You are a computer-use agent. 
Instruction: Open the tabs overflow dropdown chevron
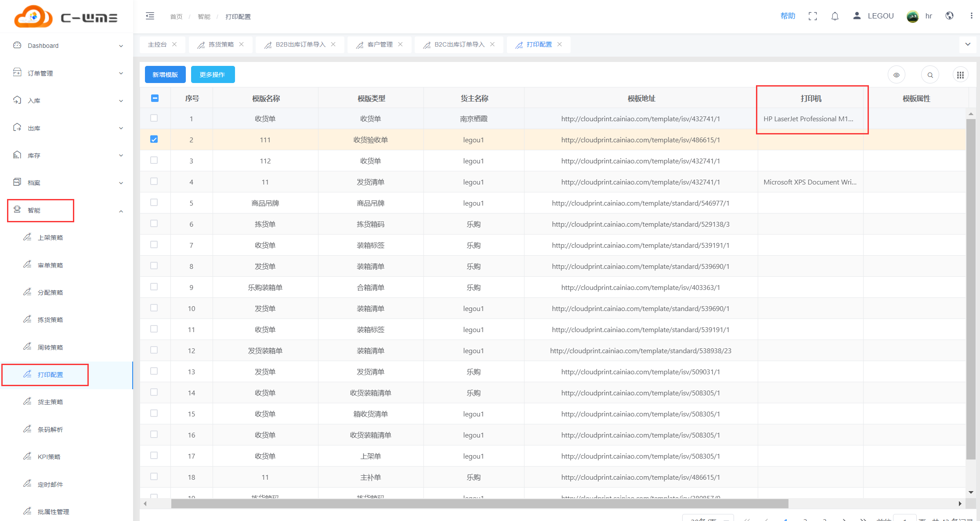tap(968, 44)
